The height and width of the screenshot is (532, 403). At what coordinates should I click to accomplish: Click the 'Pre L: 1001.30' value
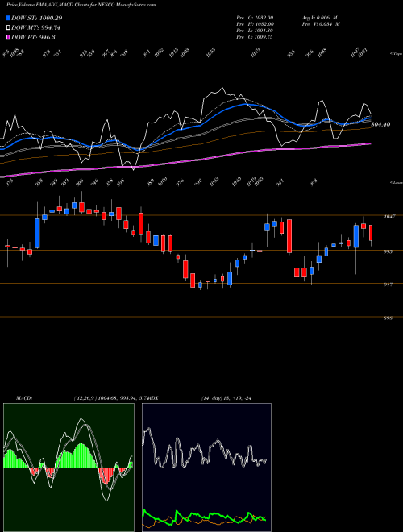click(x=255, y=31)
